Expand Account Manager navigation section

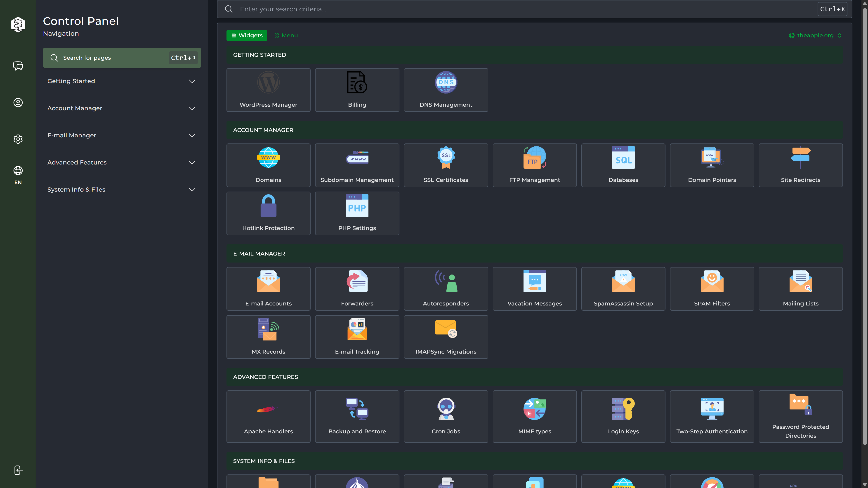tap(122, 108)
